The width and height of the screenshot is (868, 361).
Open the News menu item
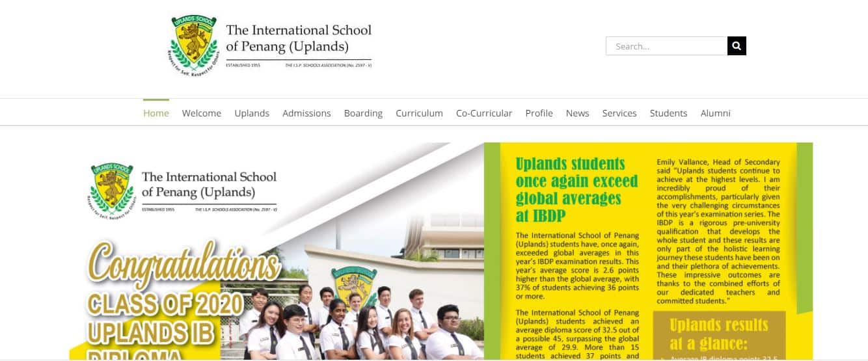pos(577,113)
